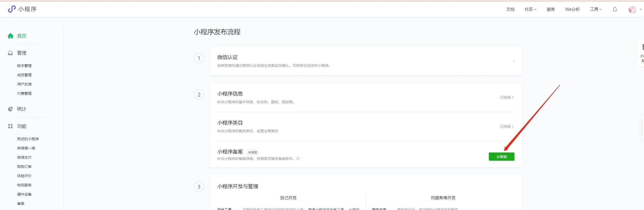
Task: Open 微信支付 in sidebar
Action: tap(24, 157)
